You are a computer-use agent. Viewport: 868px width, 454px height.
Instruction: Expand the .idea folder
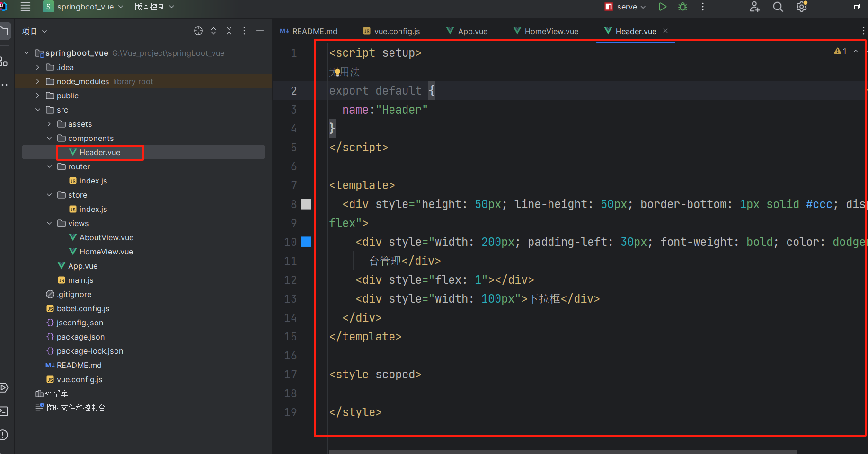click(38, 67)
